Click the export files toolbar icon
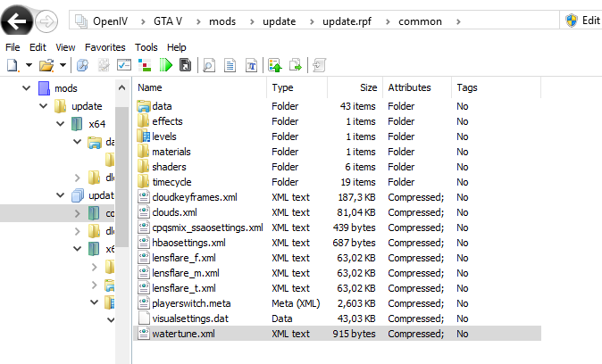Image resolution: width=602 pixels, height=364 pixels. 296,65
